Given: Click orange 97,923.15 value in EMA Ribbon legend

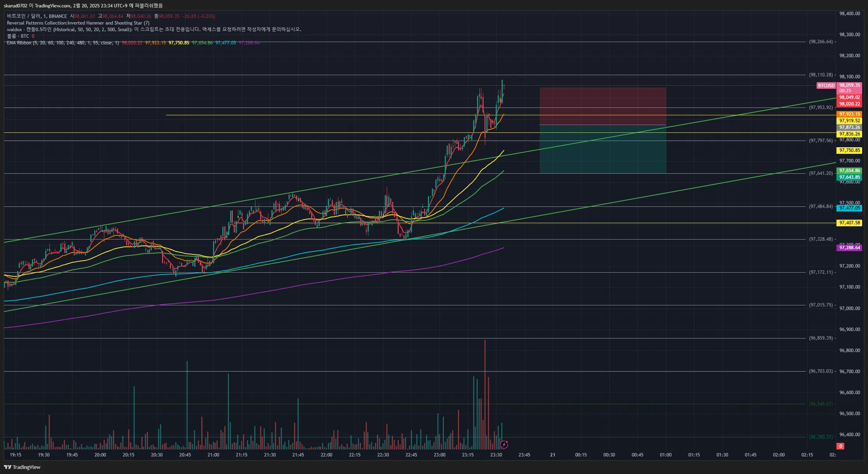Looking at the screenshot, I should point(155,43).
